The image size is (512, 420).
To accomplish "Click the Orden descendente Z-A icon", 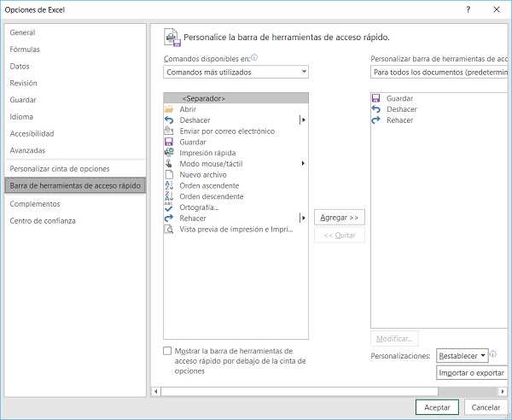I will click(169, 196).
